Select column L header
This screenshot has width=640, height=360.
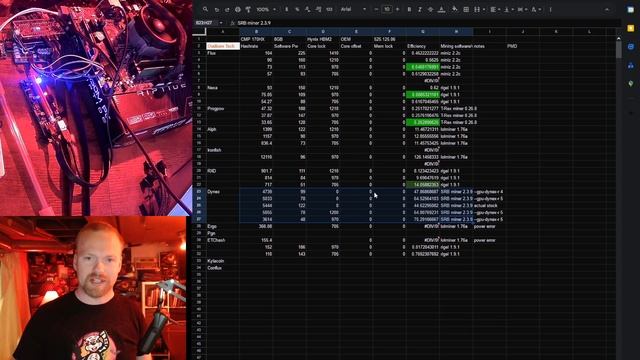589,31
